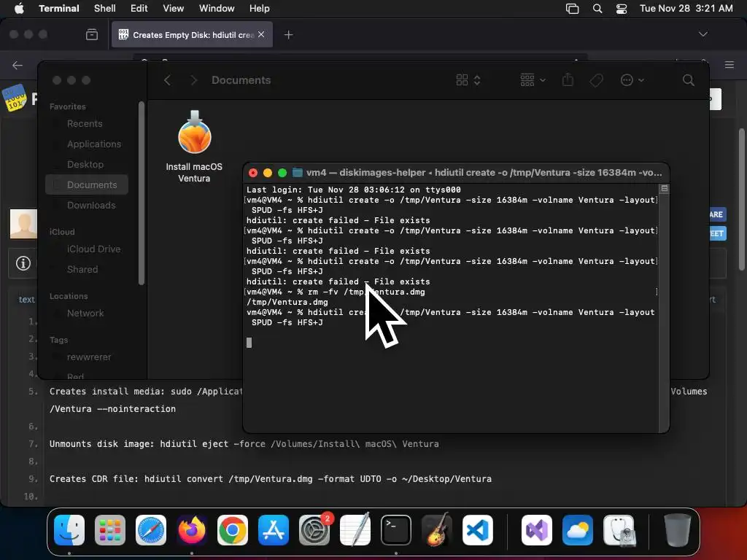Click the user avatar on the webpage
747x560 pixels.
(23, 223)
